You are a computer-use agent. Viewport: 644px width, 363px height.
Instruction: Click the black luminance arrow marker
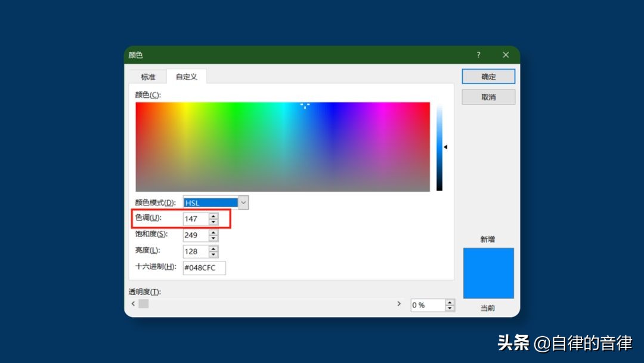tap(445, 147)
